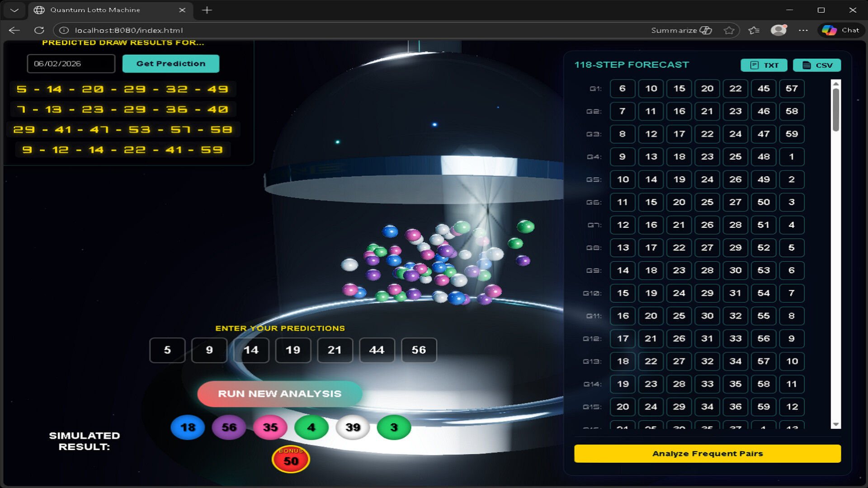
Task: Open browser settings with the ellipsis menu
Action: click(x=803, y=30)
